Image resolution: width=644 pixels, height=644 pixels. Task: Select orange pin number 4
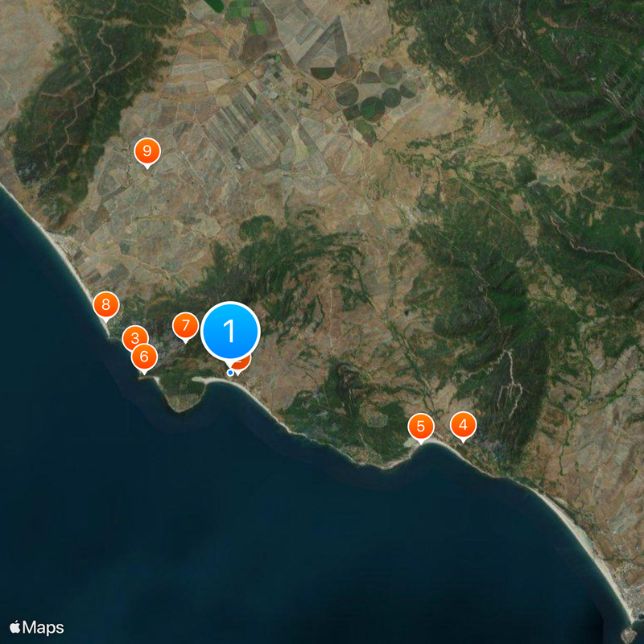pyautogui.click(x=464, y=425)
